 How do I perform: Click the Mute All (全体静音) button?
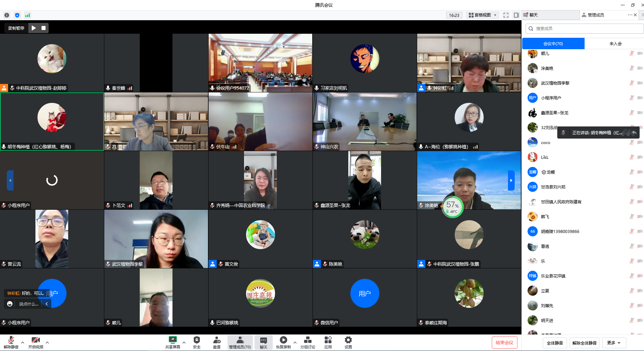click(x=555, y=343)
